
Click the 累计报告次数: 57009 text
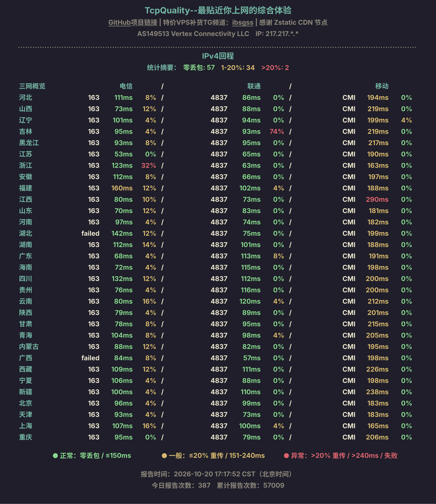(x=250, y=485)
